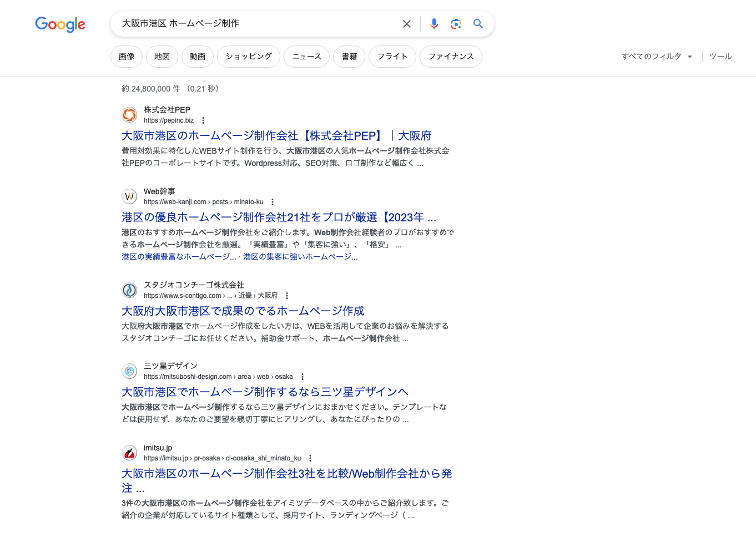Click the imitsu.jp pr-osaka breadcrumb URL
Viewport: 756px width, 537px height.
223,458
